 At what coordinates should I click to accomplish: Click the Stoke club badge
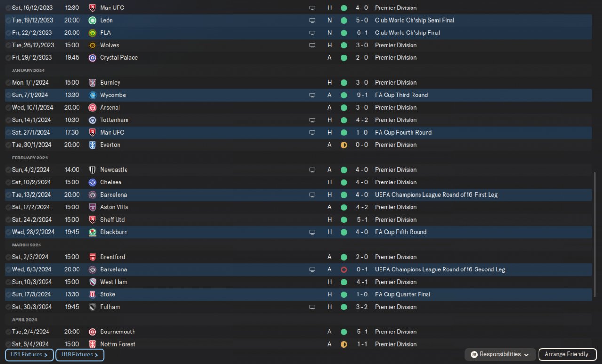tap(92, 294)
